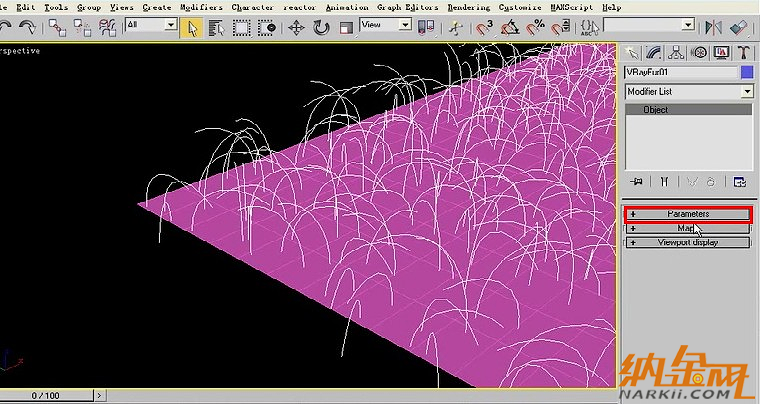Expand the Parameters rollout
The width and height of the screenshot is (760, 404).
(687, 214)
